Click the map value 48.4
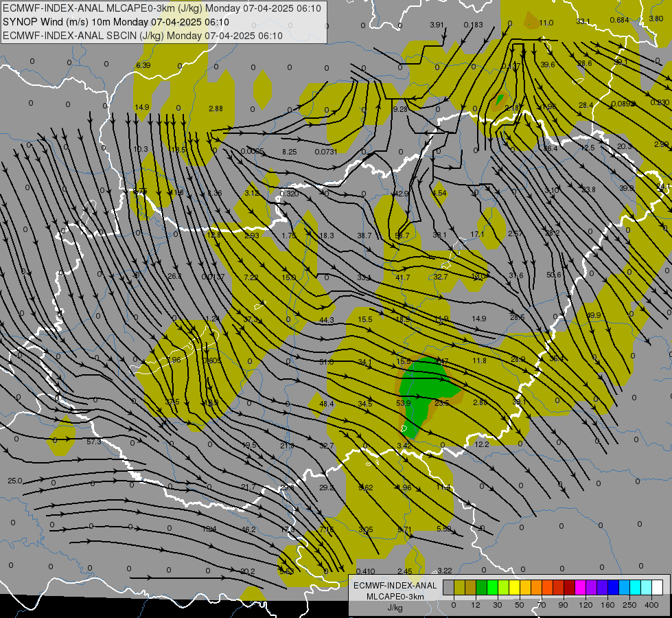 [x=327, y=404]
